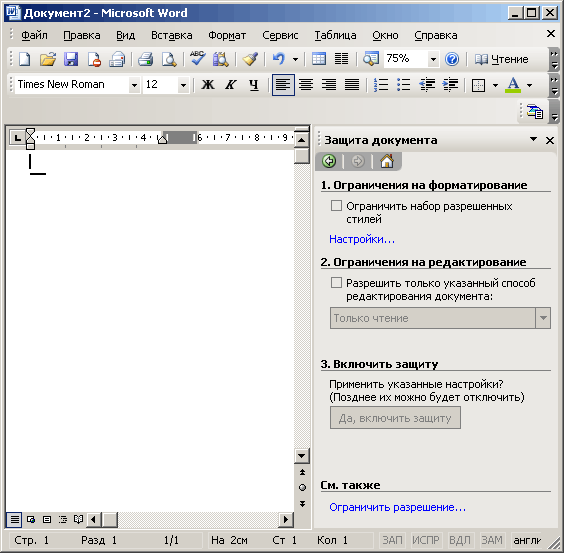Toggle italic К formatting

[x=231, y=85]
